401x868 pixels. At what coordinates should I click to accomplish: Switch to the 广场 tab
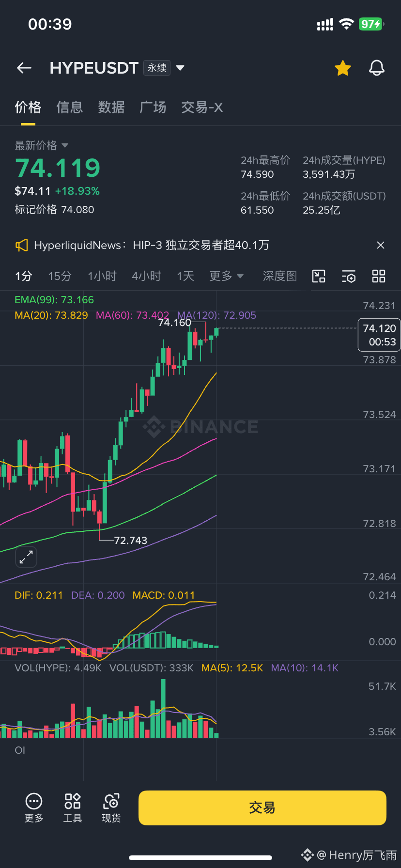pos(153,107)
